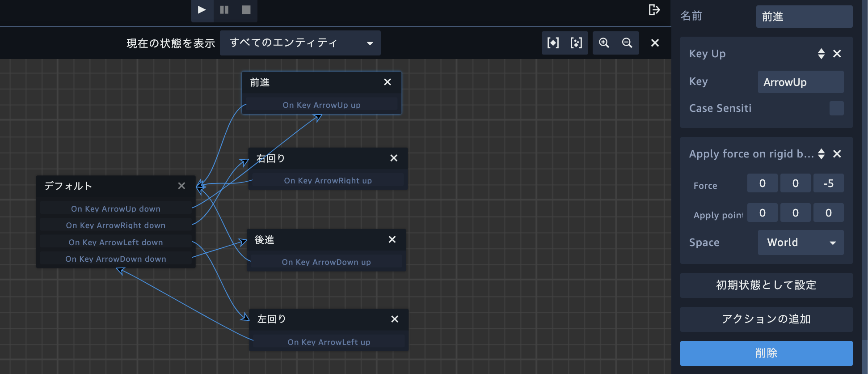Select the 後進 state title
The width and height of the screenshot is (868, 374).
pos(264,240)
